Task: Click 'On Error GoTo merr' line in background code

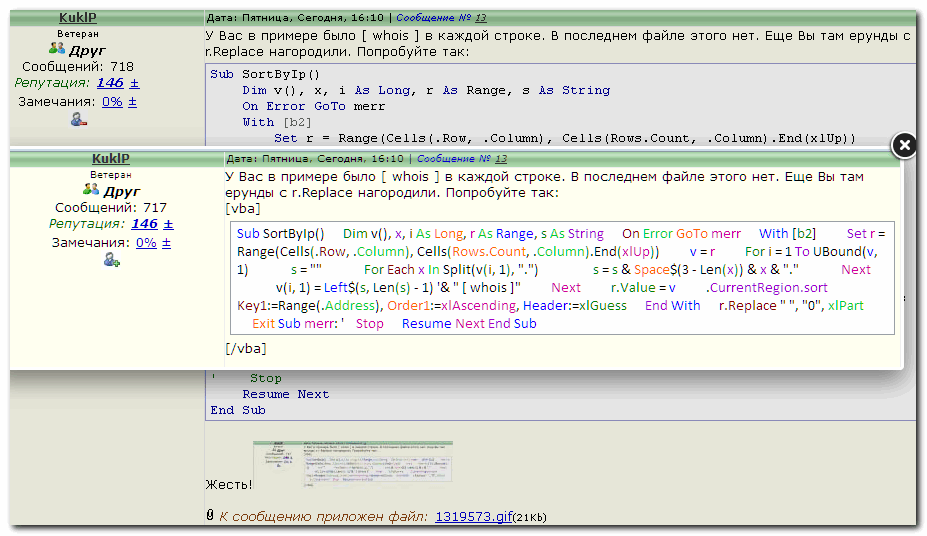Action: click(x=313, y=106)
